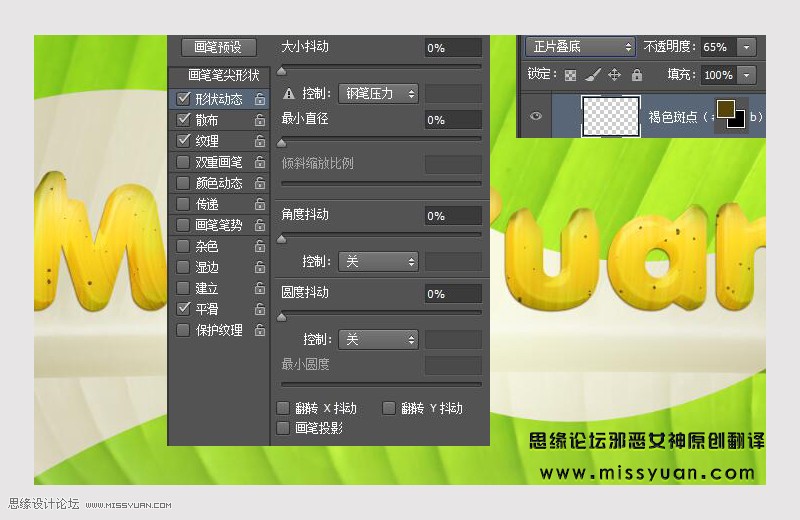Viewport: 800px width, 520px height.
Task: Enable the 画笔笔势 checkbox
Action: point(183,225)
